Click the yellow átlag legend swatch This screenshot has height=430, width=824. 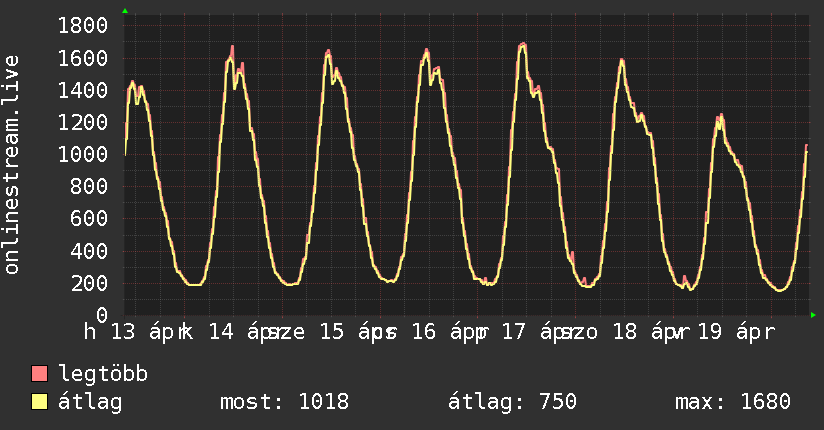tap(40, 402)
